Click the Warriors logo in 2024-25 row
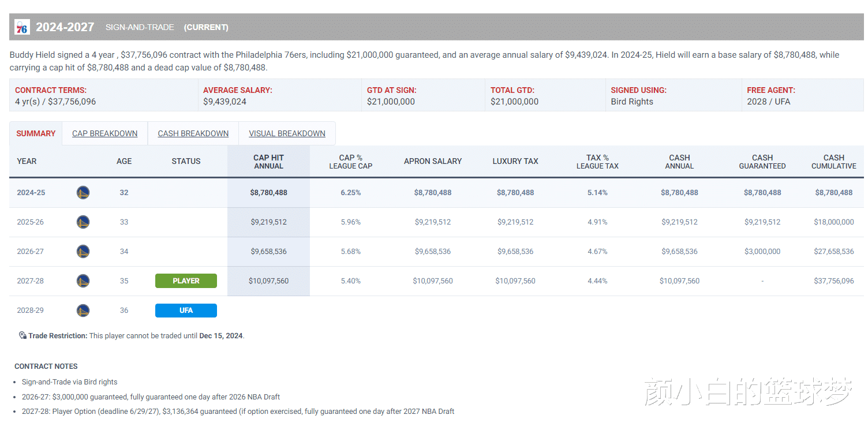Viewport: 868px width, 426px height. click(x=83, y=192)
